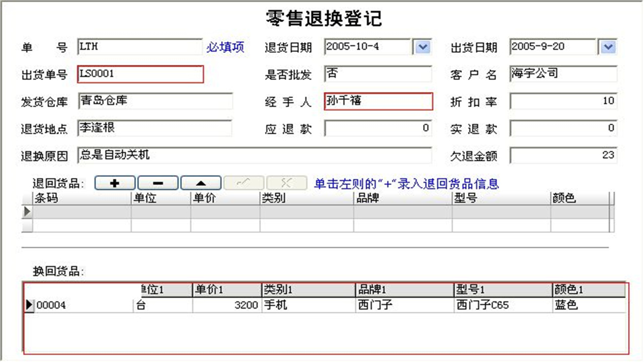Image resolution: width=644 pixels, height=362 pixels.
Task: Click the scissors cancel icon in toolbar
Action: pos(286,183)
